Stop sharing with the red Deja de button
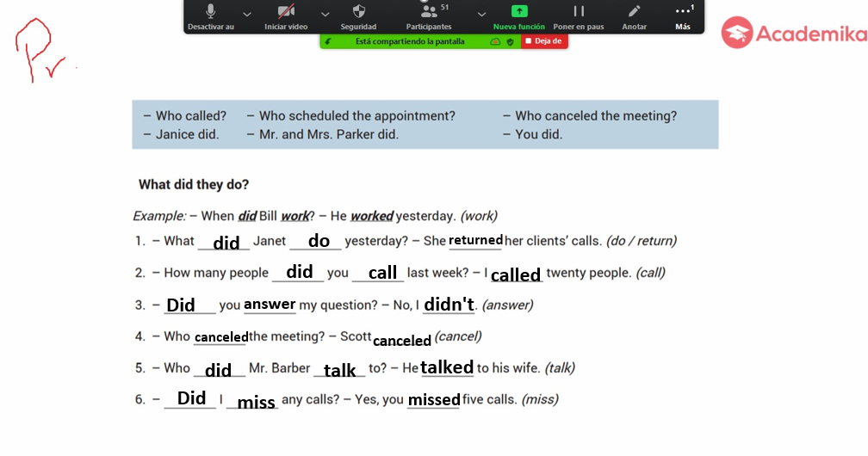The width and height of the screenshot is (868, 456). point(544,41)
